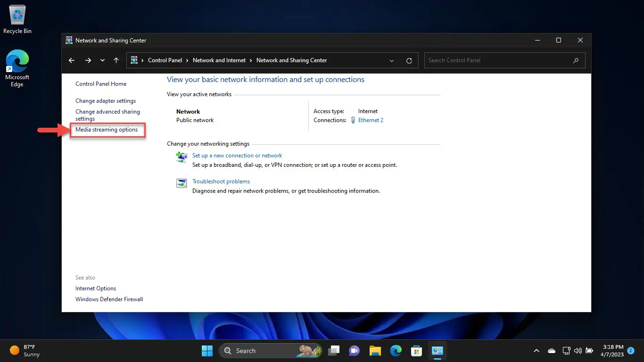This screenshot has width=644, height=362.
Task: Refresh the Network and Sharing Center
Action: [x=409, y=60]
